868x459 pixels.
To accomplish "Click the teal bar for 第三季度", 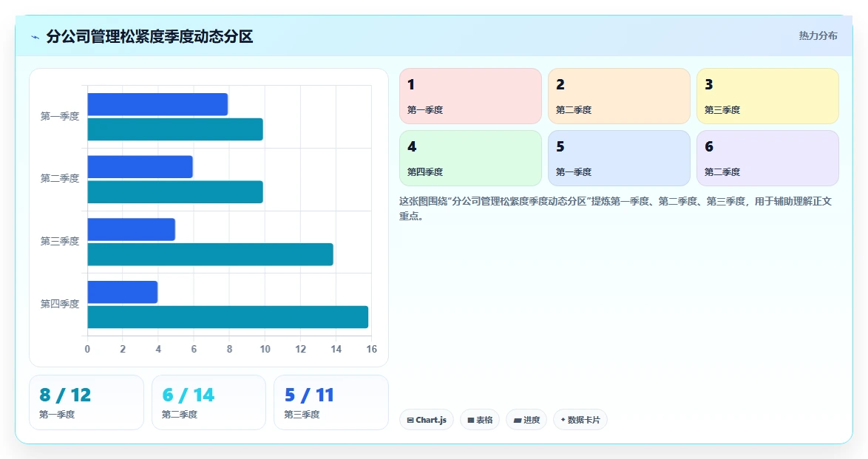I will [x=211, y=255].
